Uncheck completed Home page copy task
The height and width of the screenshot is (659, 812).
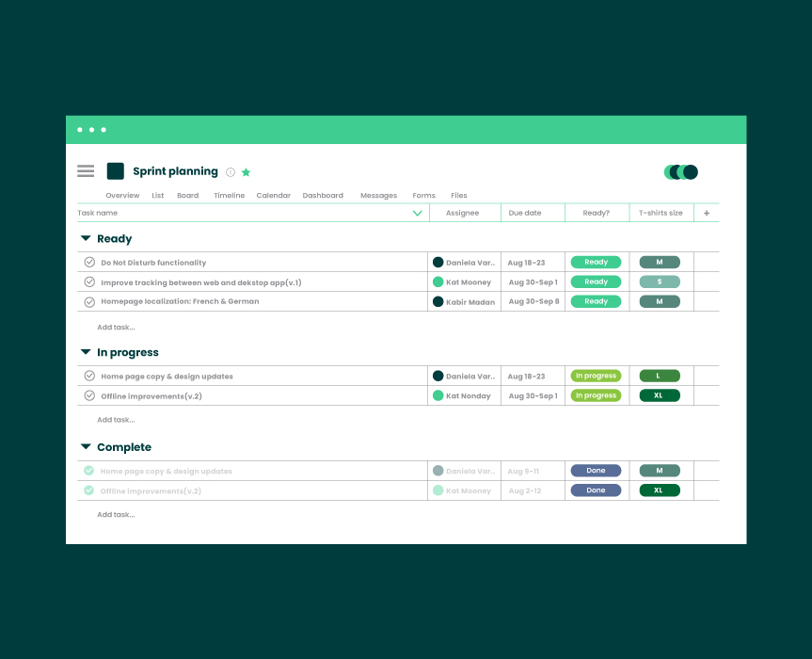(89, 471)
